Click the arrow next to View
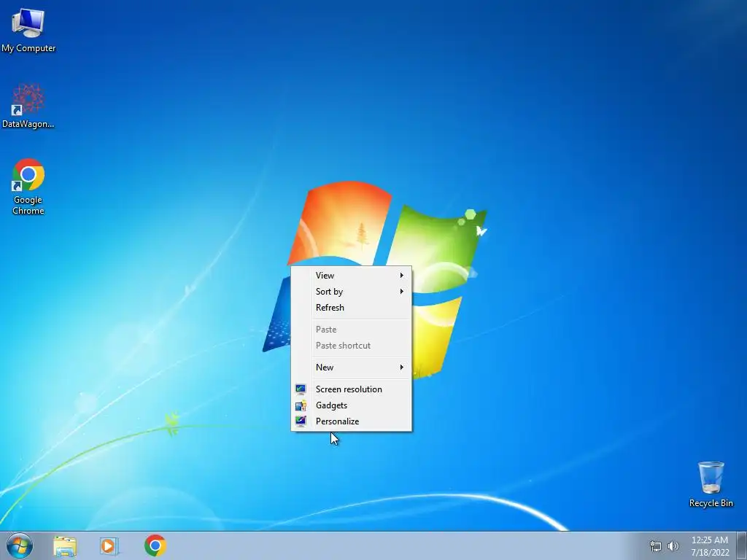The image size is (747, 560). [402, 276]
